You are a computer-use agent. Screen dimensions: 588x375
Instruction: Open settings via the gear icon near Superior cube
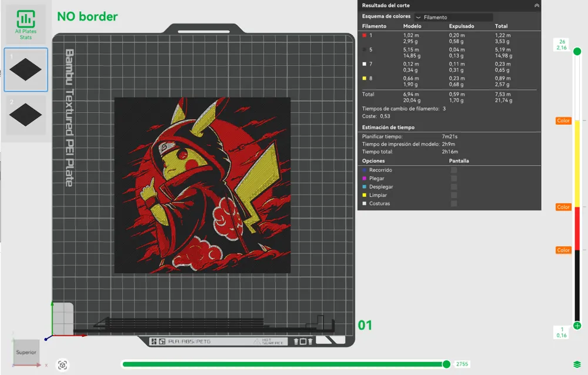pyautogui.click(x=62, y=365)
